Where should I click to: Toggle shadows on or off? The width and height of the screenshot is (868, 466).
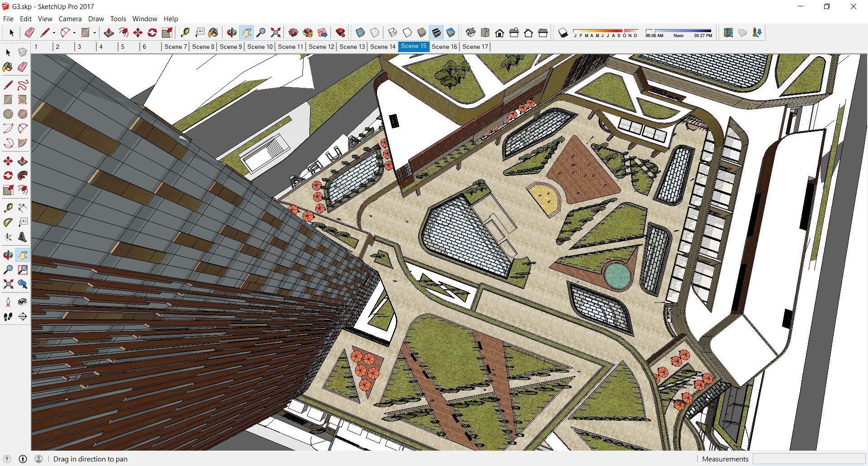[x=562, y=32]
